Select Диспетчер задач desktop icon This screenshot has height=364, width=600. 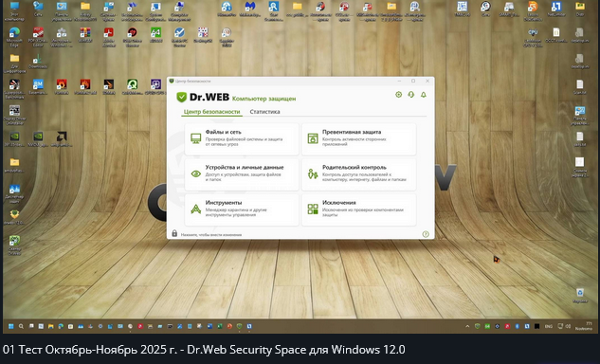[14, 193]
